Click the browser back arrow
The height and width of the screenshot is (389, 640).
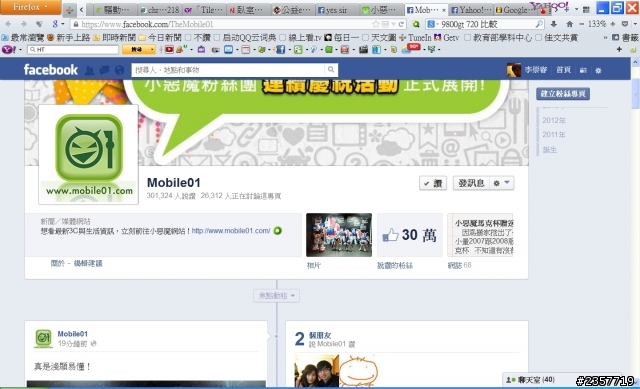(9, 24)
